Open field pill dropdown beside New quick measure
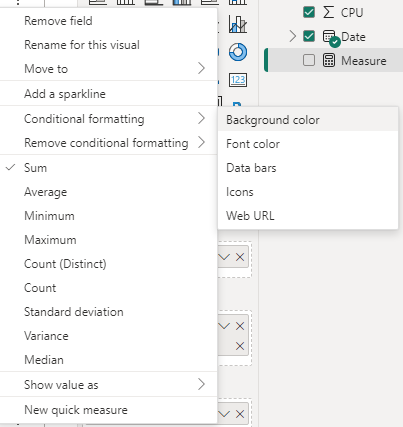This screenshot has width=403, height=427. click(x=224, y=414)
